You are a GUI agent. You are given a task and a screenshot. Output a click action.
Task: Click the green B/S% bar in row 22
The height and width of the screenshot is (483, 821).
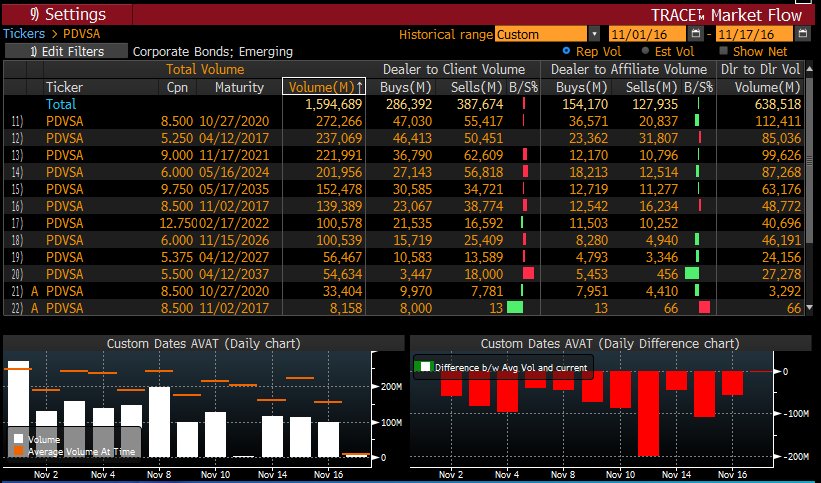[x=515, y=307]
